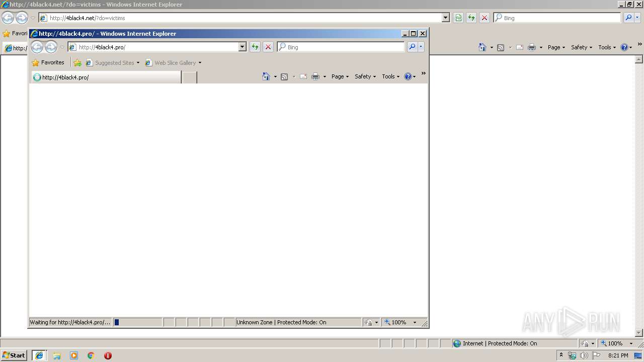Open Safety menu in background window
Viewport: 644px width, 362px height.
pyautogui.click(x=582, y=47)
